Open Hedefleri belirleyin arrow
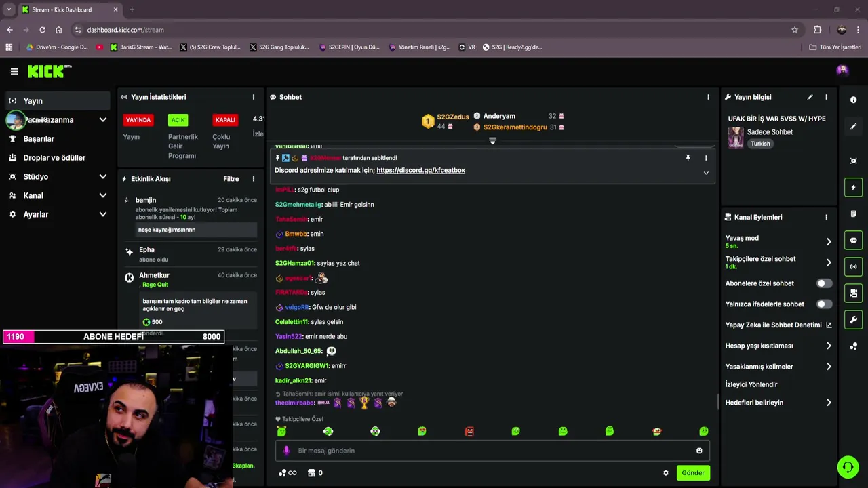The width and height of the screenshot is (868, 488). point(829,403)
